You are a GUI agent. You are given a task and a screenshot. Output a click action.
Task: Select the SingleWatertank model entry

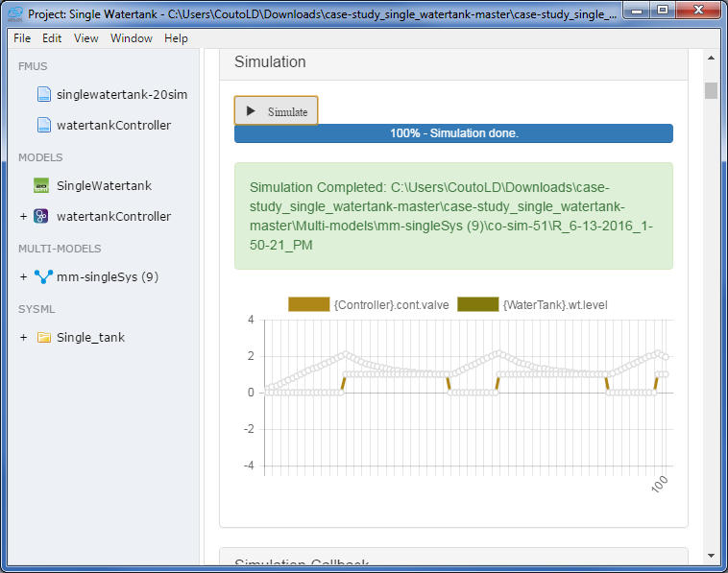point(104,185)
